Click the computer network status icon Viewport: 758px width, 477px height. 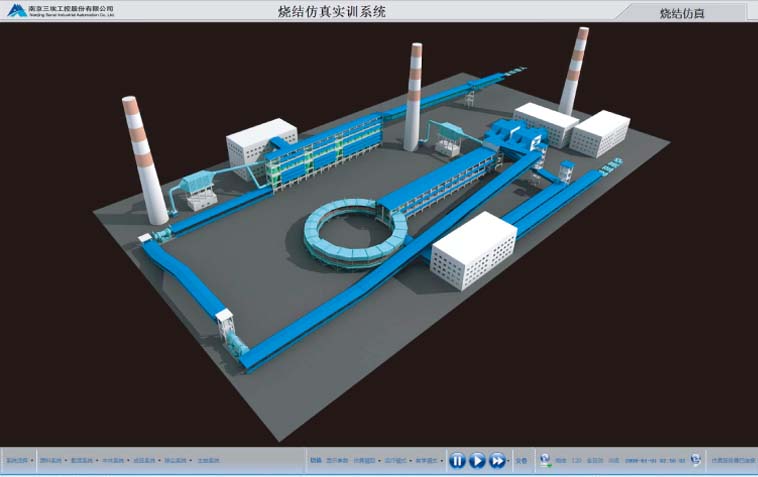point(545,460)
